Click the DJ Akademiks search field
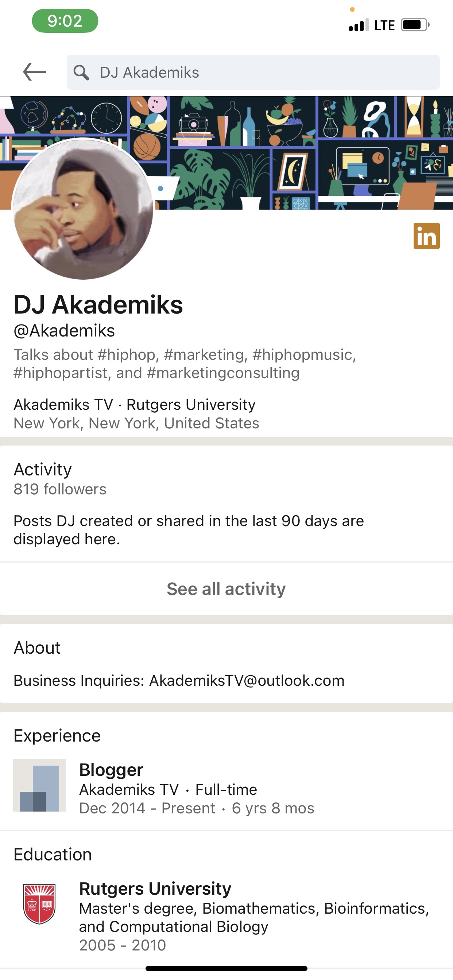Screen dimensions: 453x980 click(253, 72)
